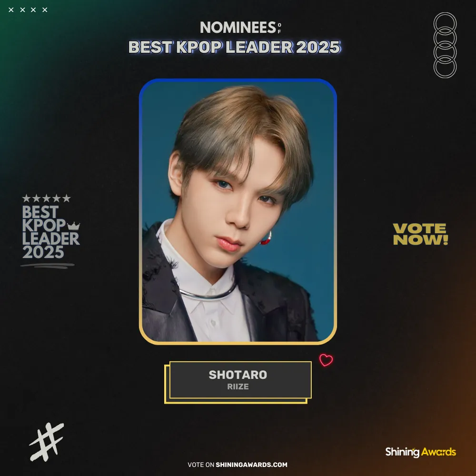Click the five-star rating row

(x=47, y=198)
